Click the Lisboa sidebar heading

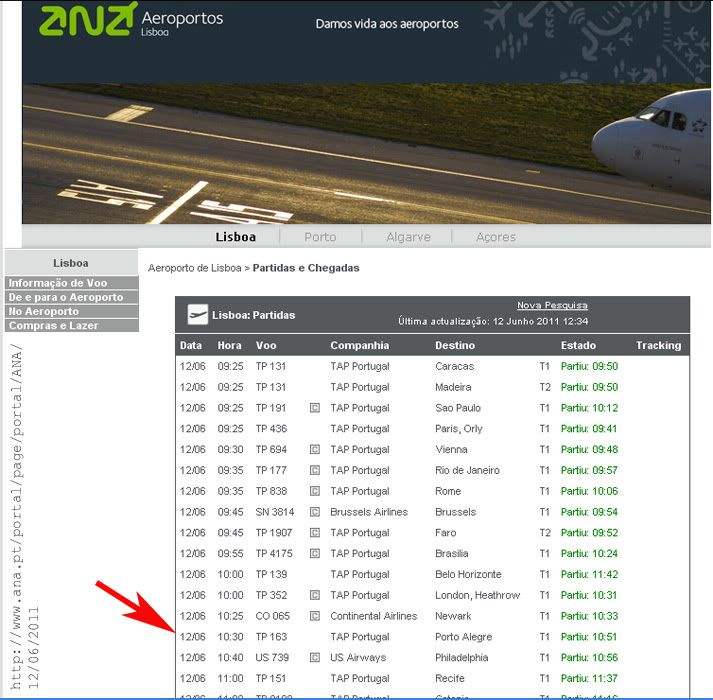pos(71,263)
